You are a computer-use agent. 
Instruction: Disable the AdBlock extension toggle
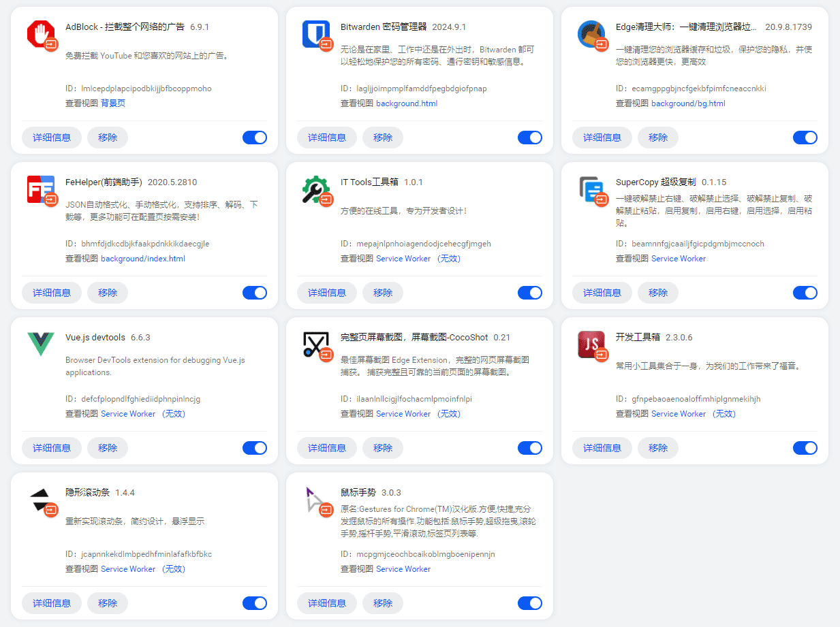coord(255,138)
